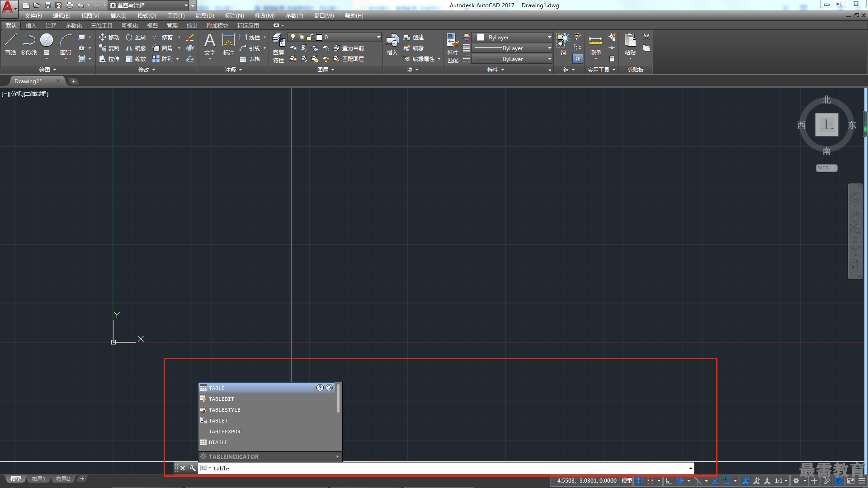Open the workspace dropdown 草图与注释
868x488 pixels.
(x=149, y=5)
